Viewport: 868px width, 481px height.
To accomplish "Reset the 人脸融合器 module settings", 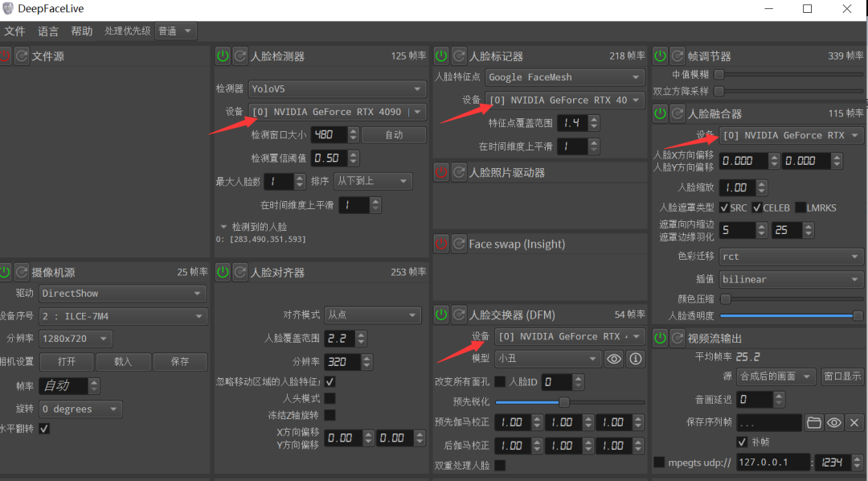I will point(678,113).
